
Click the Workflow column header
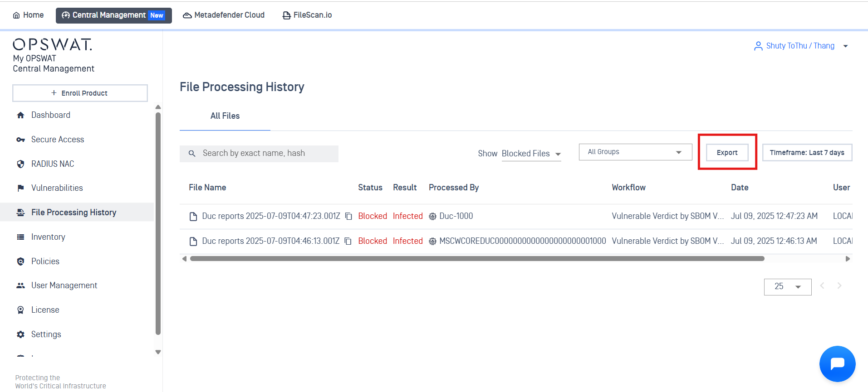pos(628,188)
